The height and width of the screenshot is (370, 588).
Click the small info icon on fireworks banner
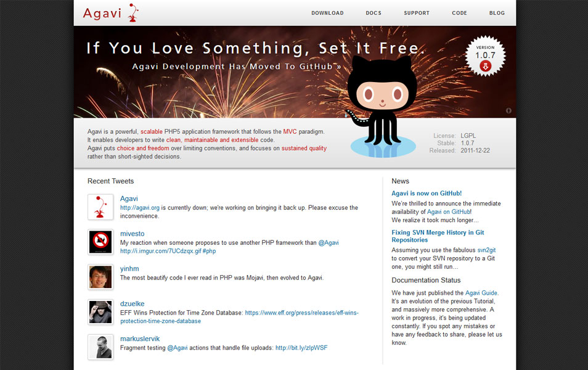[508, 111]
